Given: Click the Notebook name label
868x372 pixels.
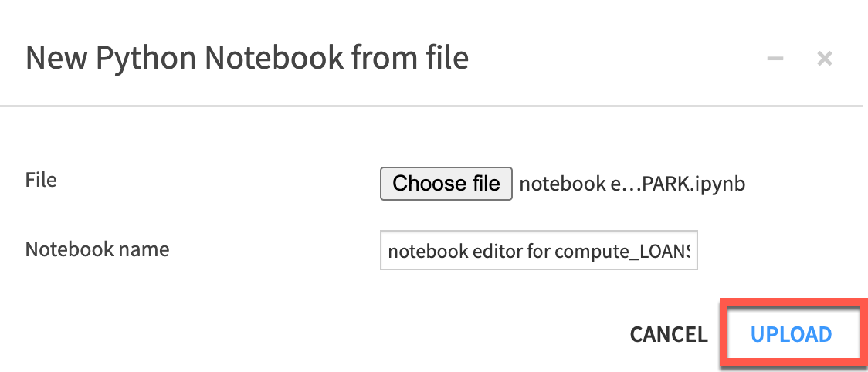Looking at the screenshot, I should pyautogui.click(x=97, y=249).
